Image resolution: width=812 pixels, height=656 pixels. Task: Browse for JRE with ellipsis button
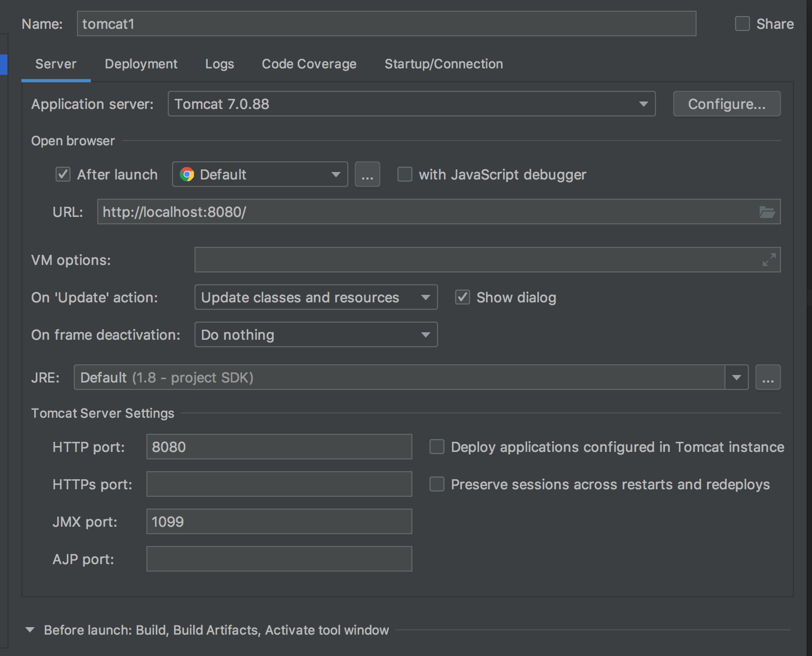tap(768, 378)
